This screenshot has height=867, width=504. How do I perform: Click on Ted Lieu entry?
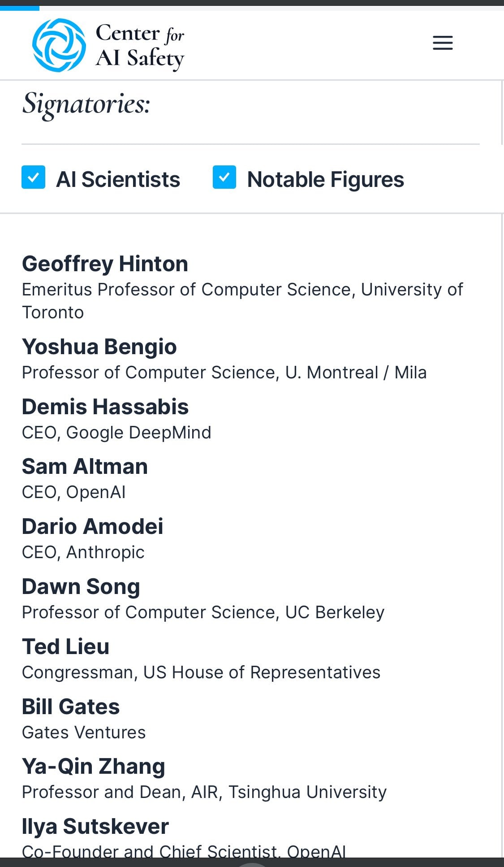click(65, 647)
